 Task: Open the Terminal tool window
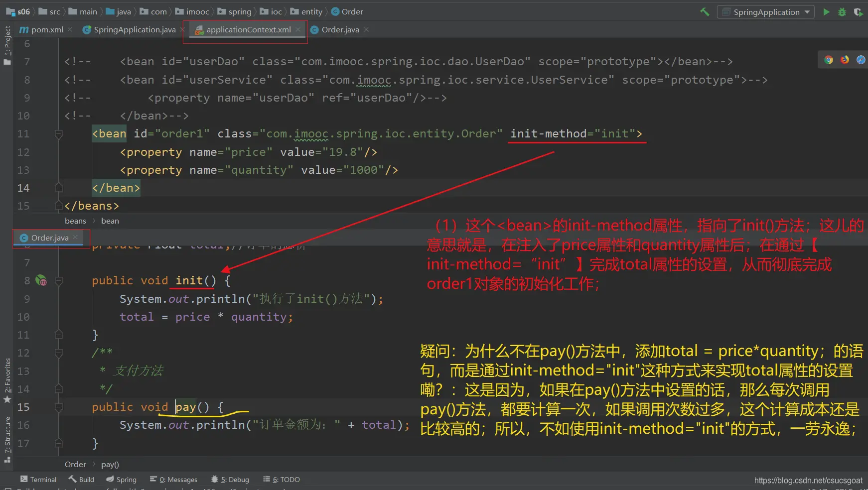(x=38, y=480)
